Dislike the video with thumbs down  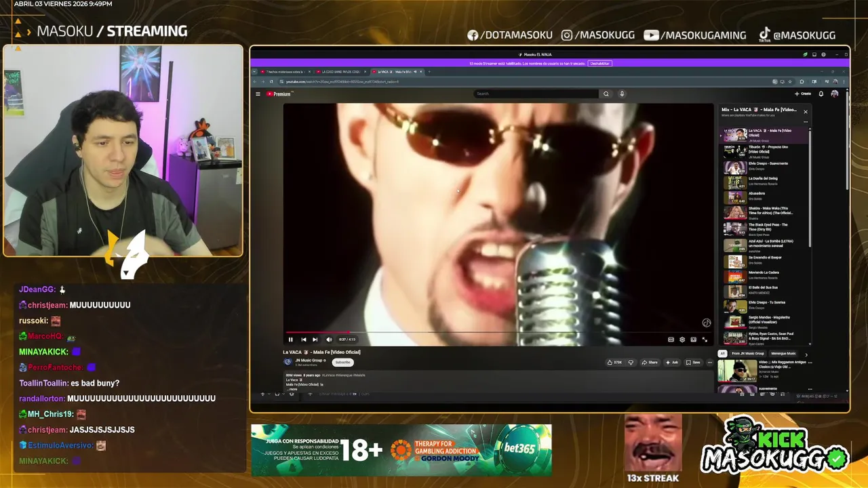point(631,362)
